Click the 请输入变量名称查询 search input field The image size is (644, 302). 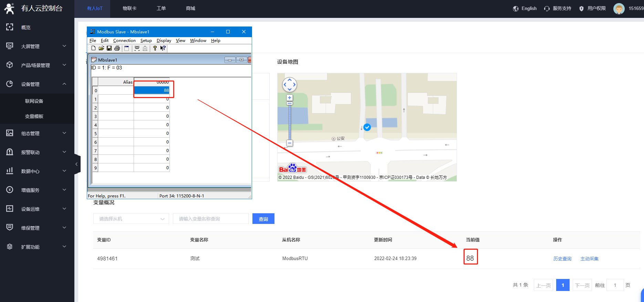[x=210, y=219]
